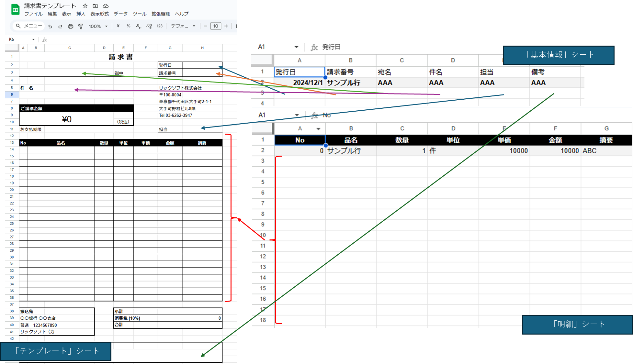Star the 請求書テンプレート document
Viewport: 633px width, 364px height.
[85, 6]
